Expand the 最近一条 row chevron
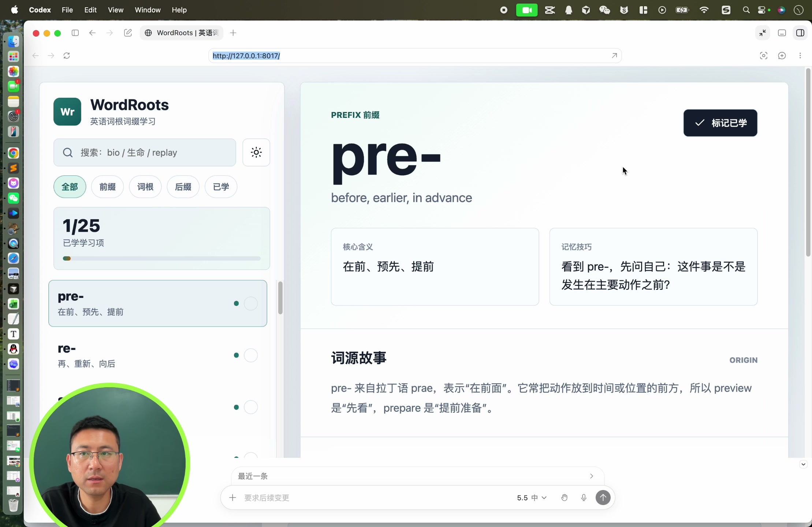Viewport: 812px width, 527px height. [x=591, y=476]
